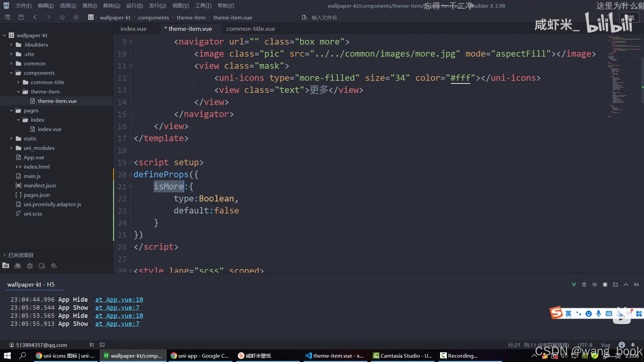Open the binoculars search icon in sidebar bottom

click(x=18, y=266)
